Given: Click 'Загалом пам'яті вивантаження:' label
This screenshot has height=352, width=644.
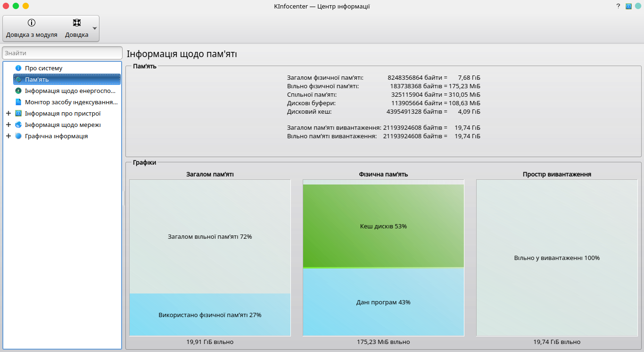Looking at the screenshot, I should click(334, 127).
